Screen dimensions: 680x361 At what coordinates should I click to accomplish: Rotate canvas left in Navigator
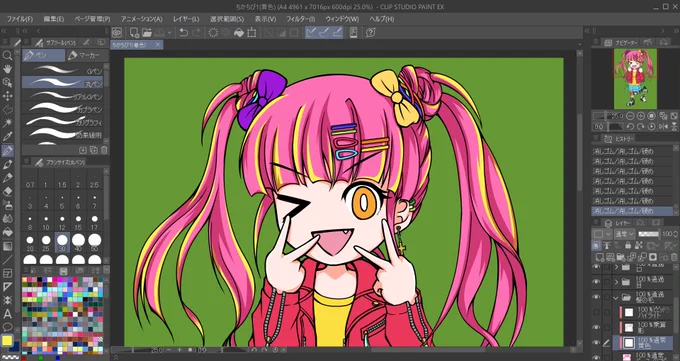(x=630, y=127)
